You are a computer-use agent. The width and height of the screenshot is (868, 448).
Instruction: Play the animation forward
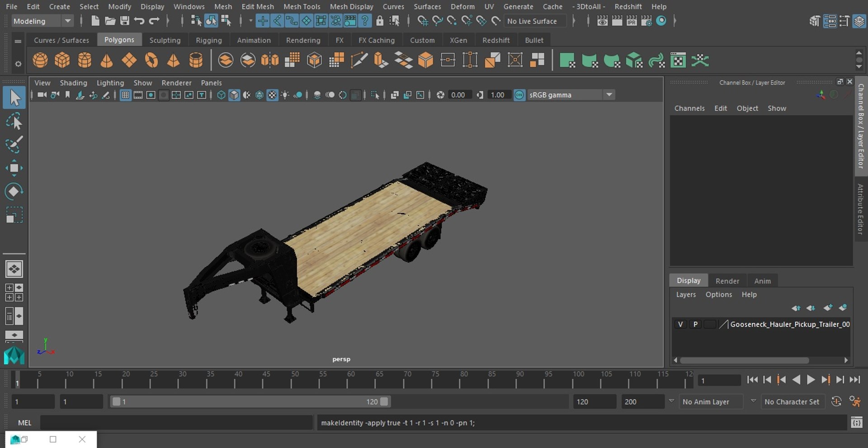point(811,380)
